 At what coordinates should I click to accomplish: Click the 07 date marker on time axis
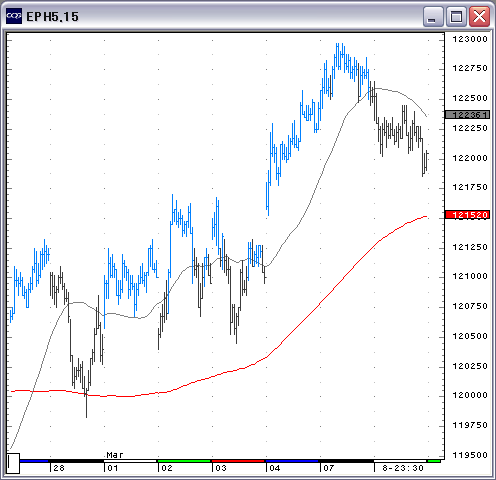(329, 468)
